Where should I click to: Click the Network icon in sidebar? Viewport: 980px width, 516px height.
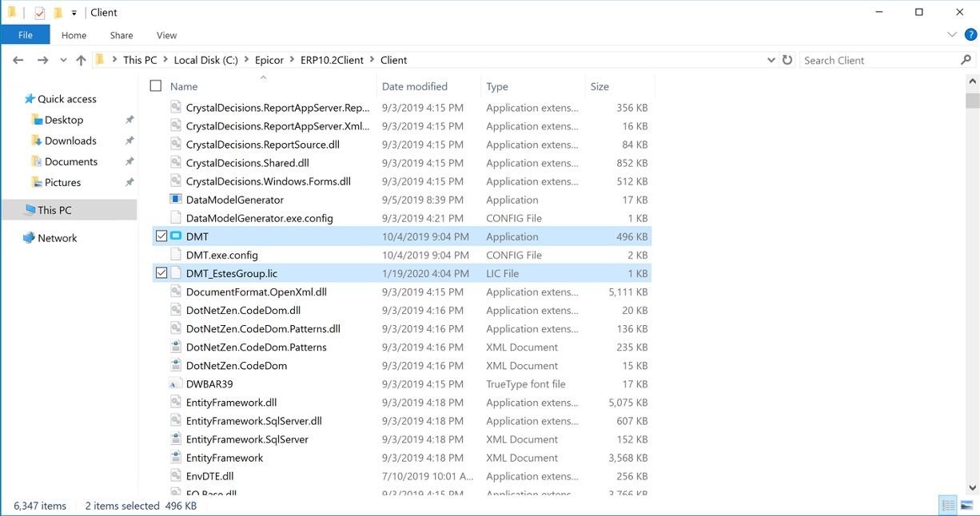[x=30, y=238]
